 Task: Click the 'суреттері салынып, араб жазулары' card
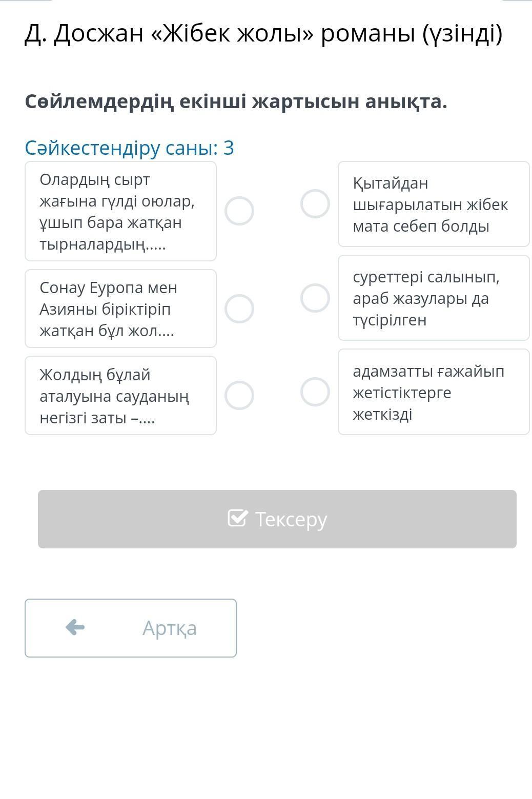(434, 298)
